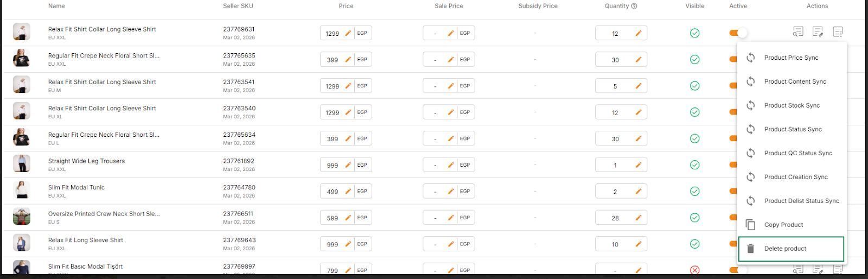The image size is (868, 279).
Task: Click view details icon for SKU 237769631
Action: click(x=797, y=32)
